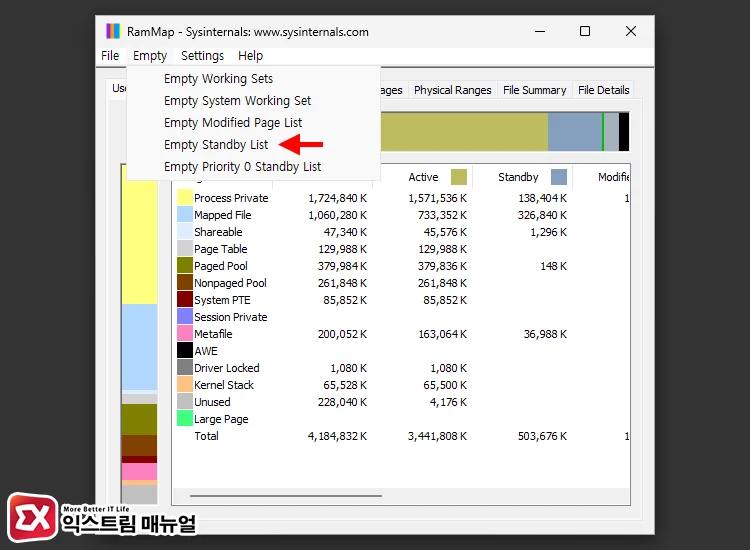
Task: Choose Empty Working Sets
Action: (254, 78)
